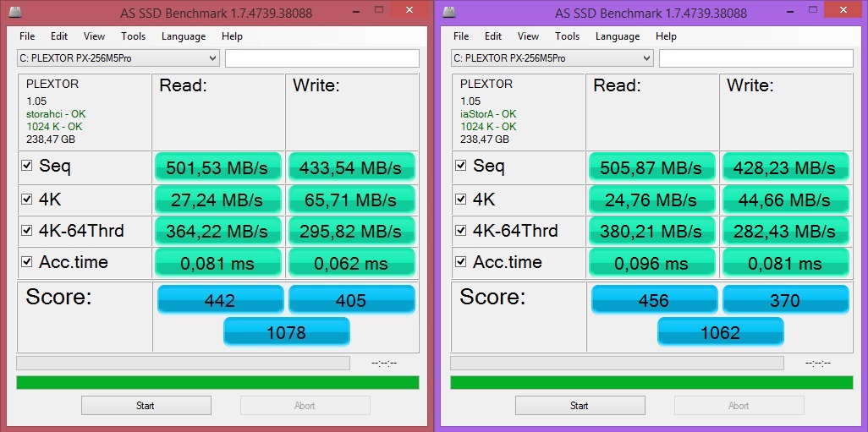Image resolution: width=868 pixels, height=432 pixels.
Task: Click the 380,21 MB/s result
Action: 652,231
